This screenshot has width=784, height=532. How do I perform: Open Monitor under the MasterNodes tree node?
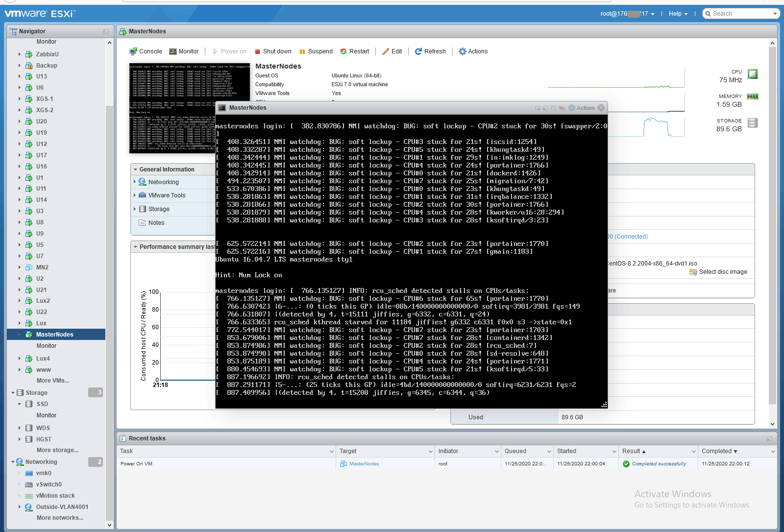(47, 346)
